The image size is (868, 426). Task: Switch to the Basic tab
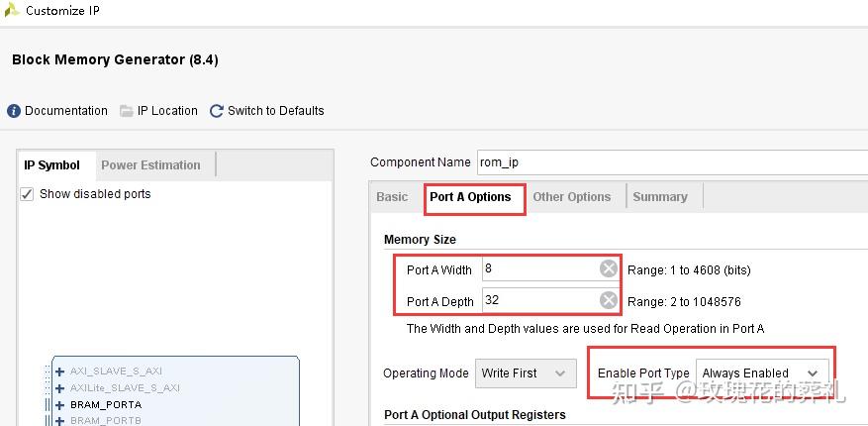(x=392, y=197)
